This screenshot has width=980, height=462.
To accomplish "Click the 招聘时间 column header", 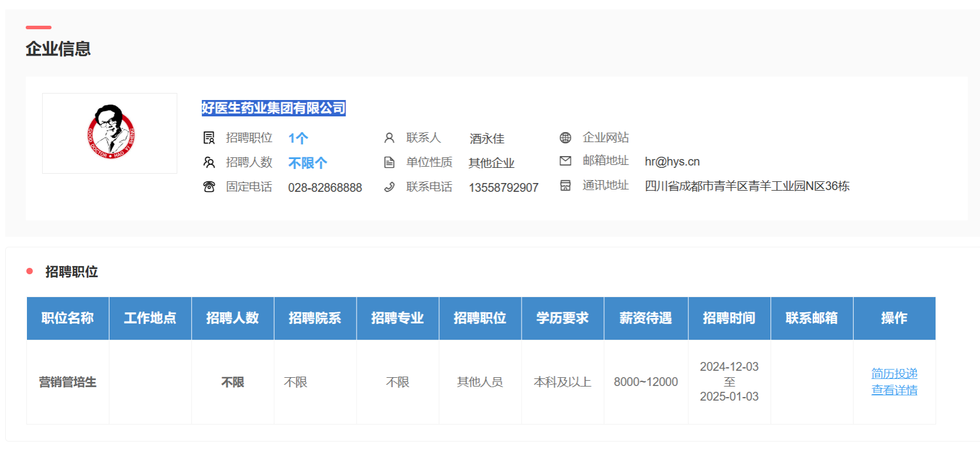I will click(729, 318).
